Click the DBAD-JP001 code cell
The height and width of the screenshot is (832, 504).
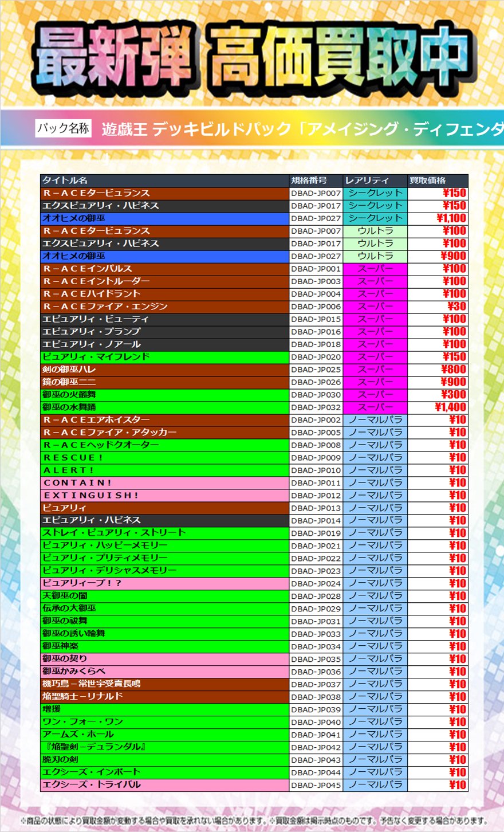[x=316, y=269]
